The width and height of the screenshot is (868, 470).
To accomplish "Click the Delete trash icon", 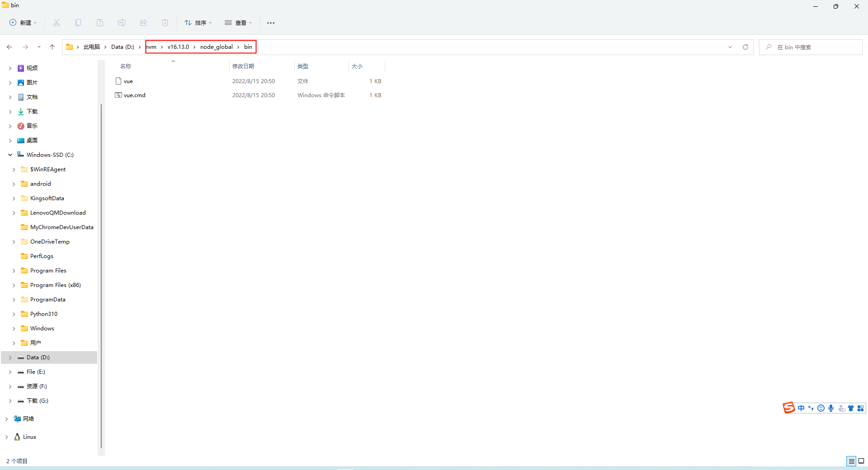I will click(165, 23).
